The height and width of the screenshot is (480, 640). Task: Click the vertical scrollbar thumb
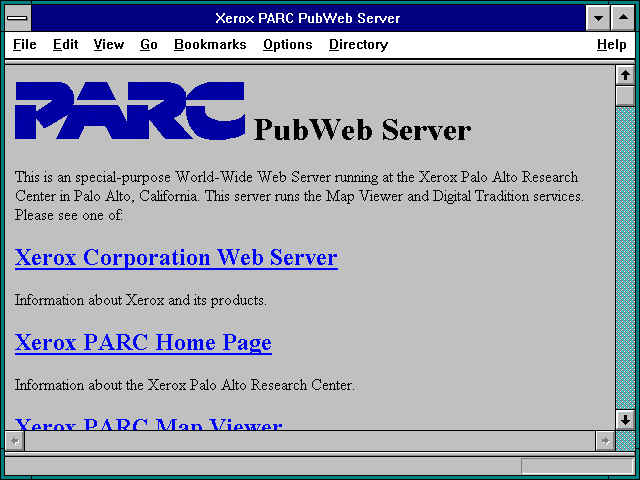tap(625, 96)
